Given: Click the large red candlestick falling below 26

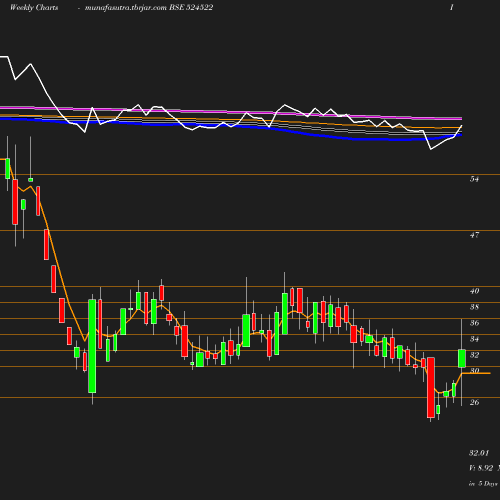Looking at the screenshot, I should click(431, 387).
